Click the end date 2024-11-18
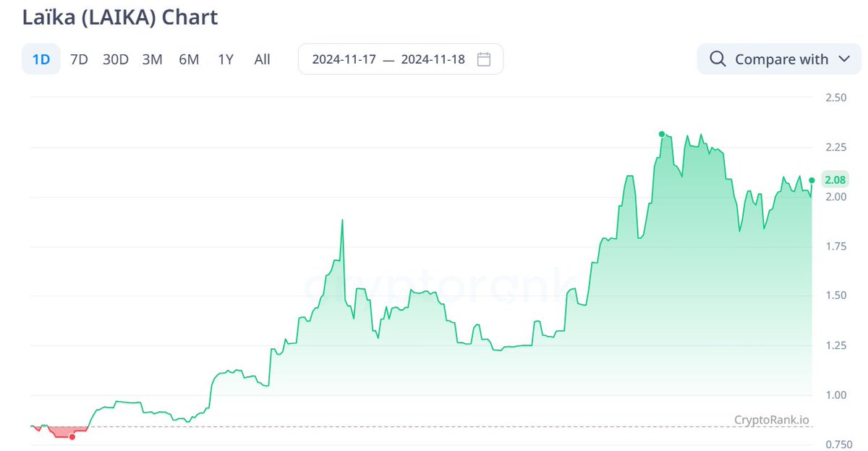The width and height of the screenshot is (868, 451). click(x=433, y=59)
